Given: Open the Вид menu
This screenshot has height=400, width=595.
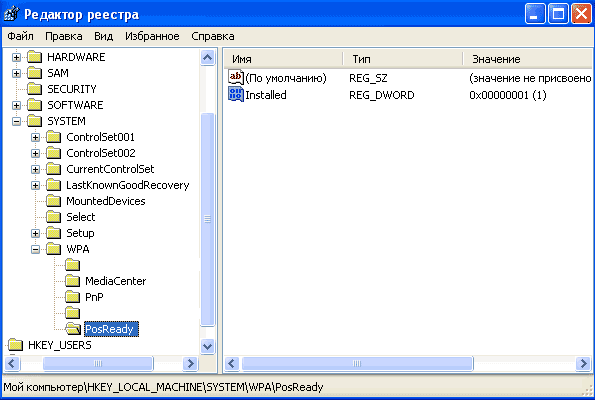Looking at the screenshot, I should tap(104, 36).
